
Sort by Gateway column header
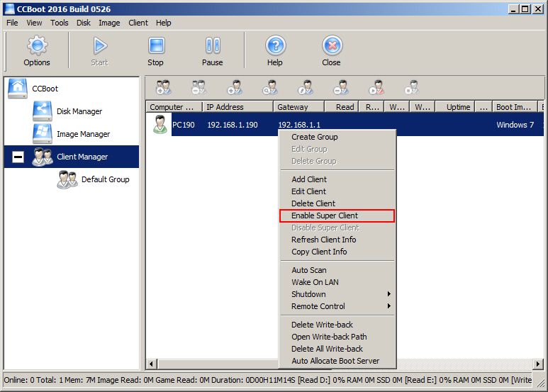pos(299,107)
